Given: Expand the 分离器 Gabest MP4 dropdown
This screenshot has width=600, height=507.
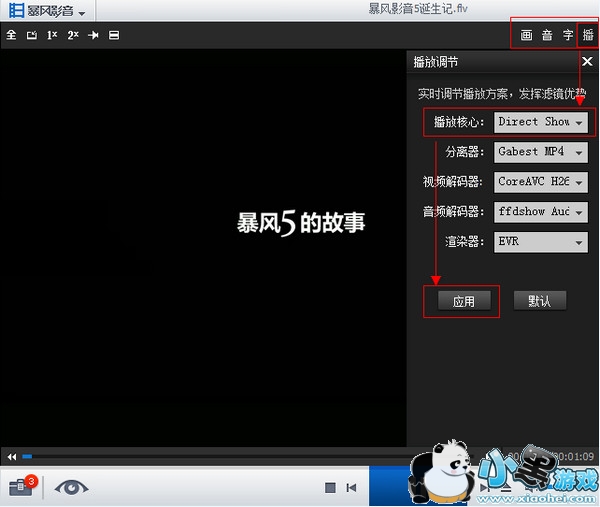Looking at the screenshot, I should (x=541, y=152).
